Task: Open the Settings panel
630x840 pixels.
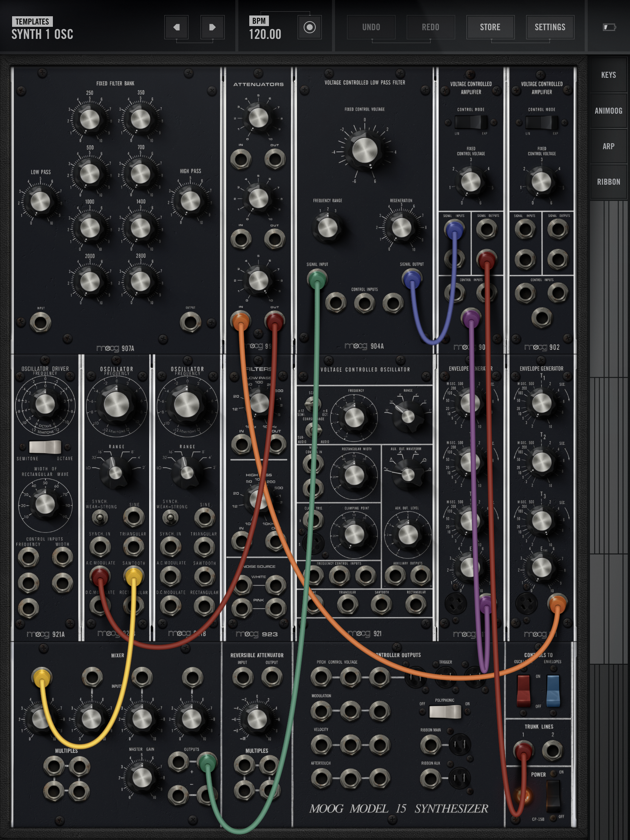Action: pyautogui.click(x=550, y=27)
